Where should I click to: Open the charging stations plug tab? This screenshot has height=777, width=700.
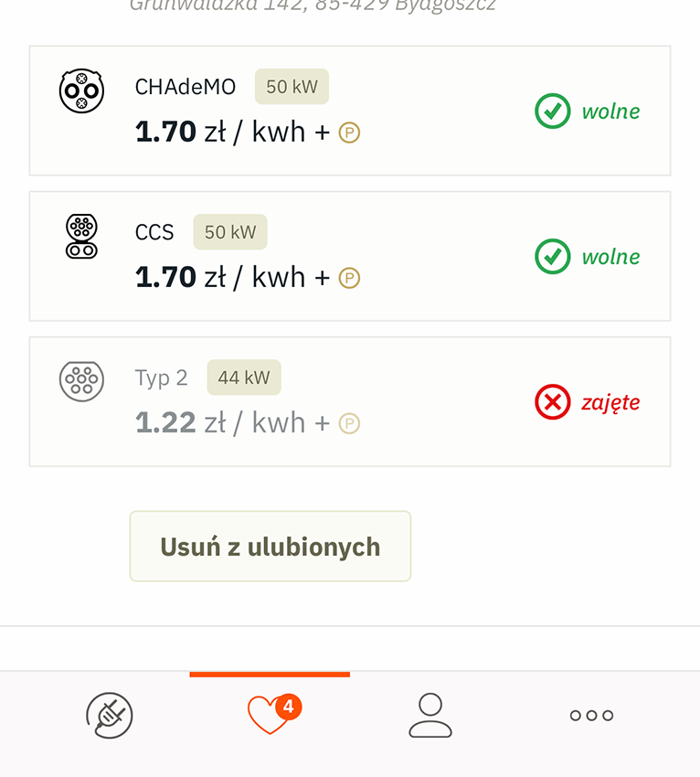coord(110,715)
